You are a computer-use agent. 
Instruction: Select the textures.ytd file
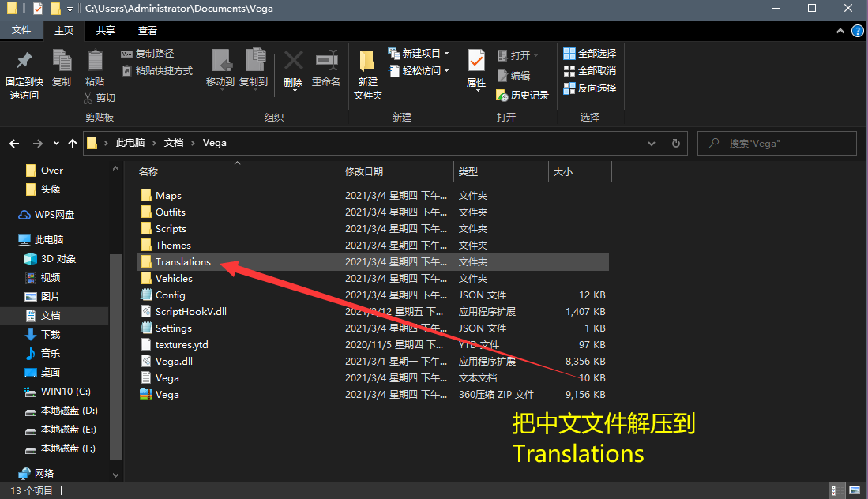[x=373, y=345]
